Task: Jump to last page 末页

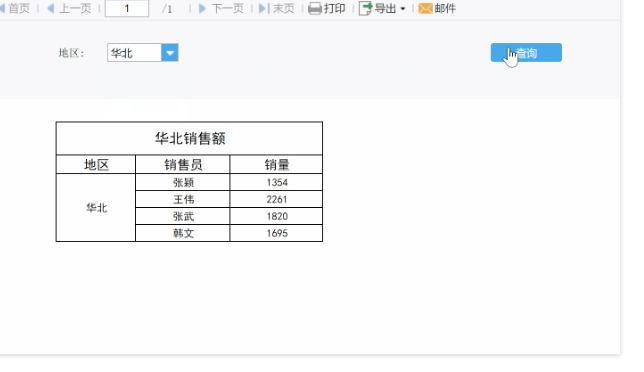Action: pos(276,8)
